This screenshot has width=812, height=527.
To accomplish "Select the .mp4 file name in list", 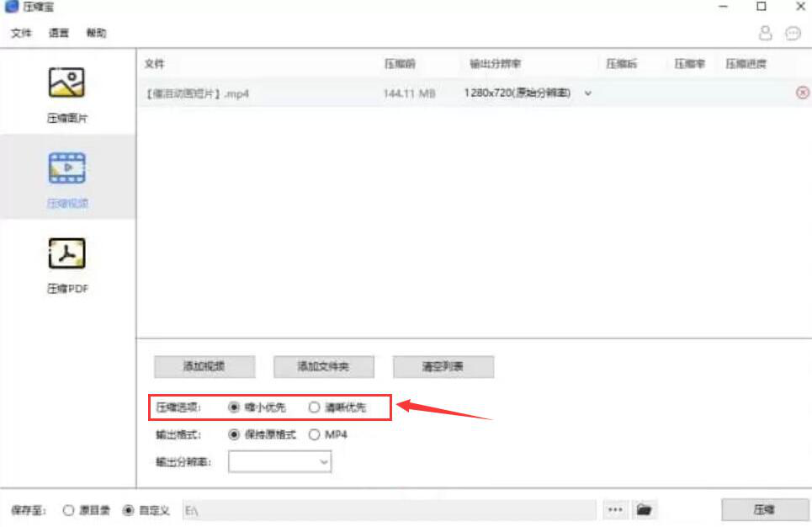I will click(197, 93).
